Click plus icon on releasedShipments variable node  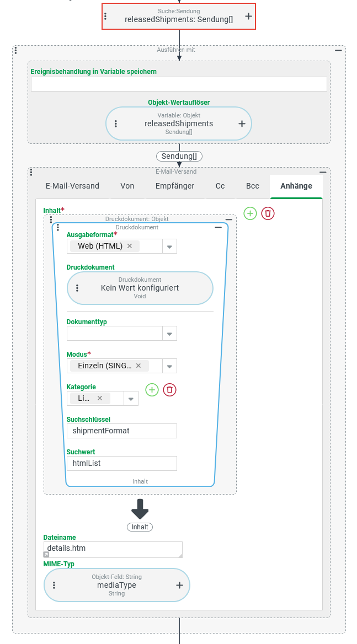tap(241, 124)
